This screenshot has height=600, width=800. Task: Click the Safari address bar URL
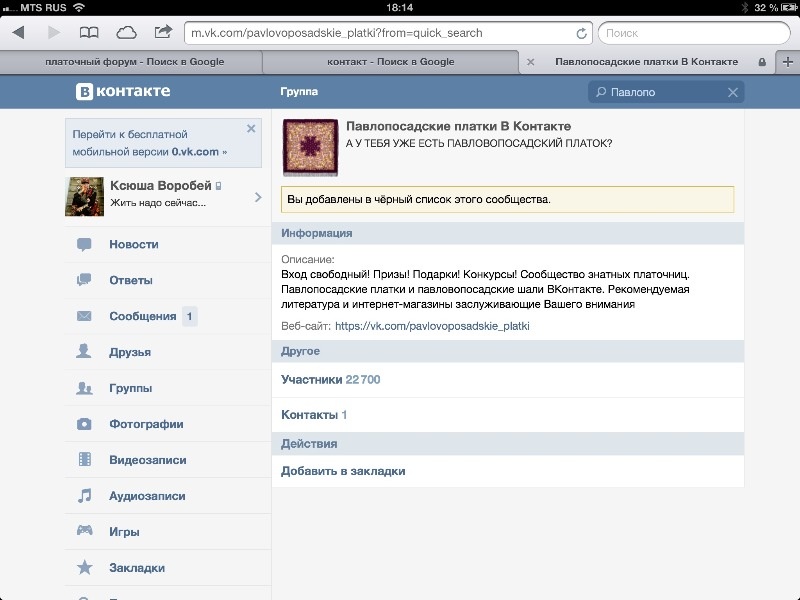388,33
